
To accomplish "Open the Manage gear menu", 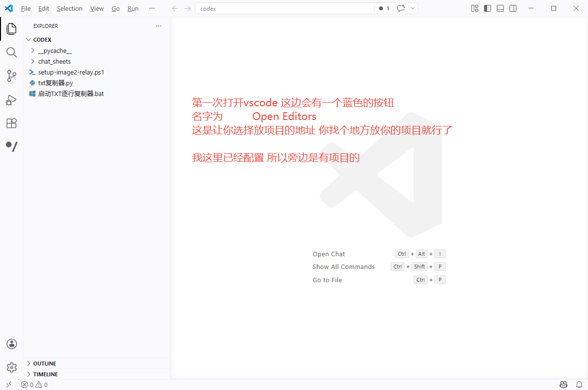I will pyautogui.click(x=11, y=367).
